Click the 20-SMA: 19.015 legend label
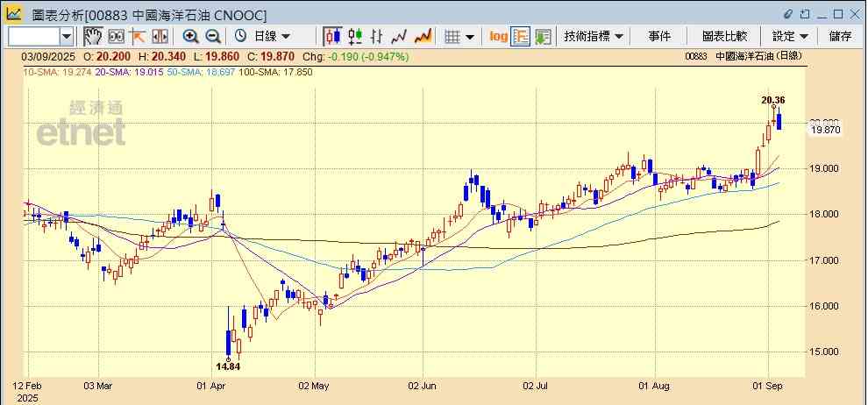Viewport: 868px width, 405px height. point(130,72)
